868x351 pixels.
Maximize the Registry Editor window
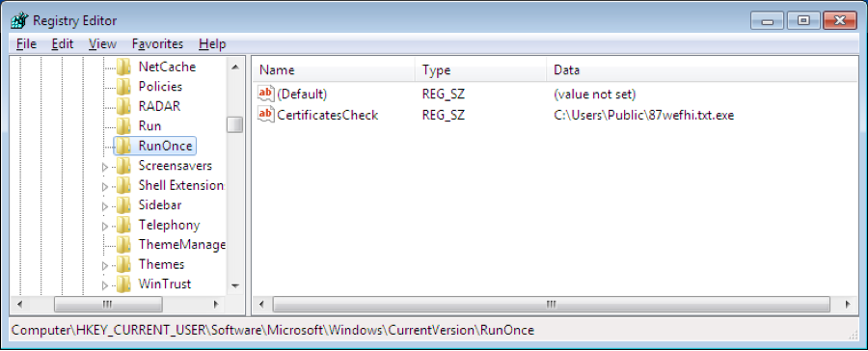pyautogui.click(x=802, y=21)
